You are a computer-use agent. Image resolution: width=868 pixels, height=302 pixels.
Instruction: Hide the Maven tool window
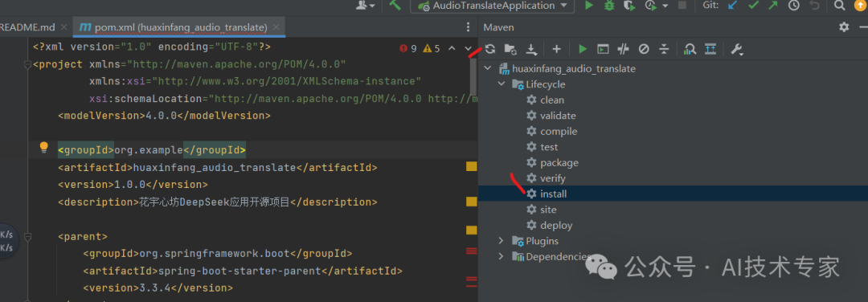tap(863, 27)
